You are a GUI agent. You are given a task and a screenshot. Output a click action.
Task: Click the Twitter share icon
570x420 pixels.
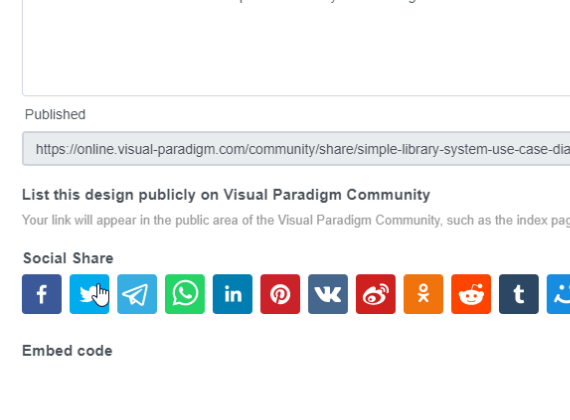coord(89,294)
